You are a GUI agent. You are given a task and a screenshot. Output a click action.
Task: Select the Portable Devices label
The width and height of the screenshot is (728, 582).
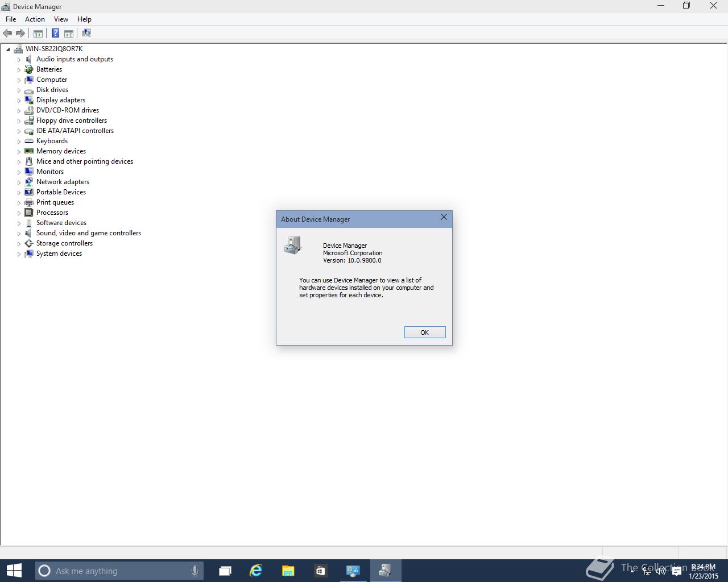pyautogui.click(x=61, y=192)
